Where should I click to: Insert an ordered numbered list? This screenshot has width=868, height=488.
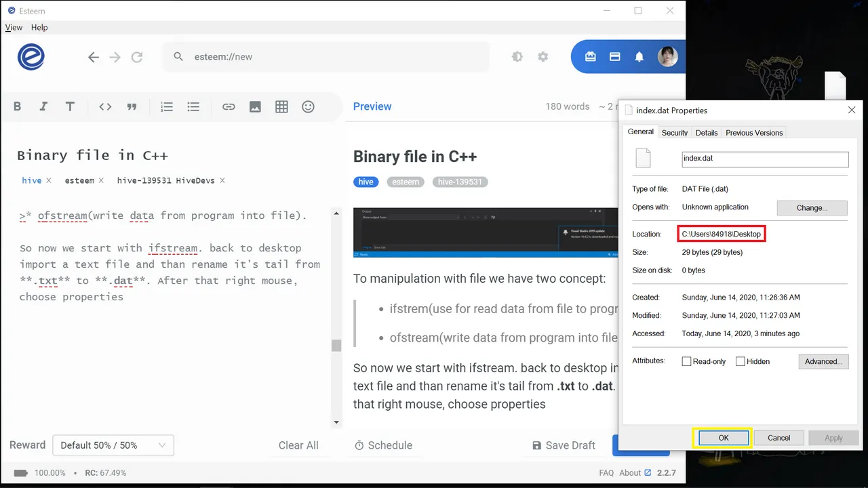click(167, 106)
